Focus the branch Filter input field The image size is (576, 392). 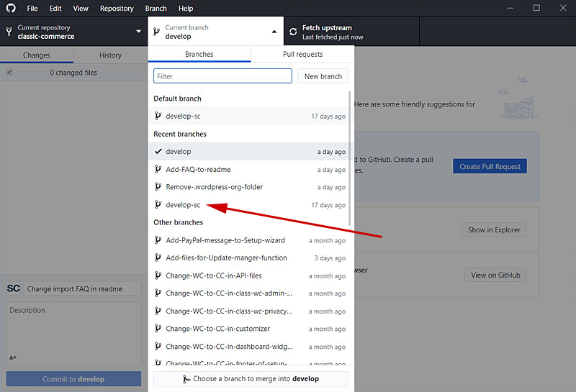coord(222,76)
